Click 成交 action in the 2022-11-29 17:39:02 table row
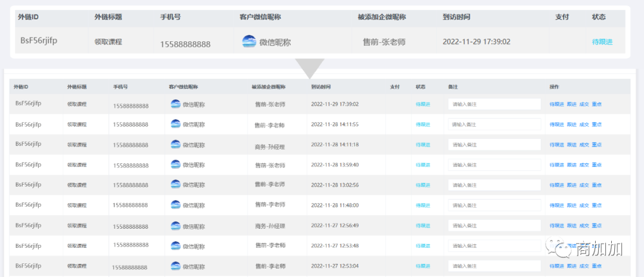Screen dimensions: 644x277 [584, 104]
